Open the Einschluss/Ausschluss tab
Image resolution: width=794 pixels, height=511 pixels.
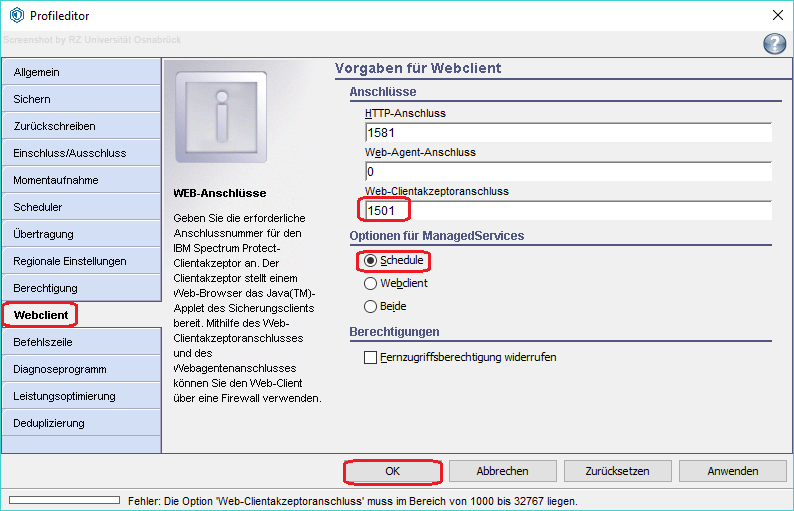point(80,153)
